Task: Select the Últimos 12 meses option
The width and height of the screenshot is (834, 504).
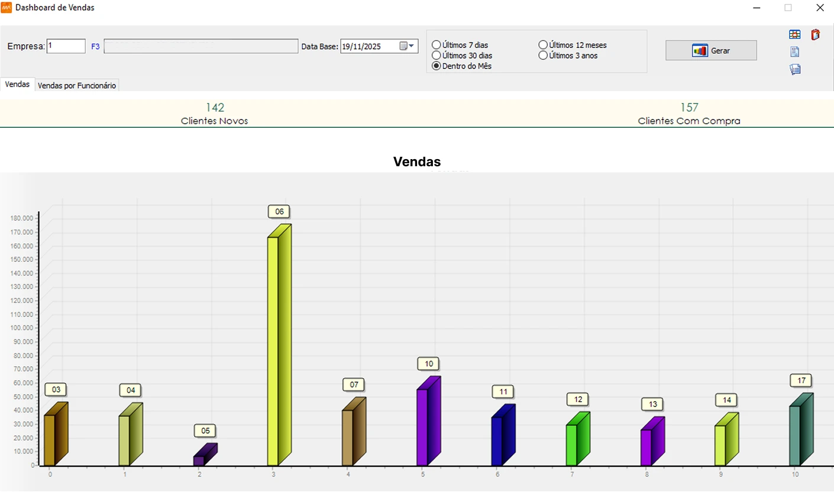Action: (543, 45)
